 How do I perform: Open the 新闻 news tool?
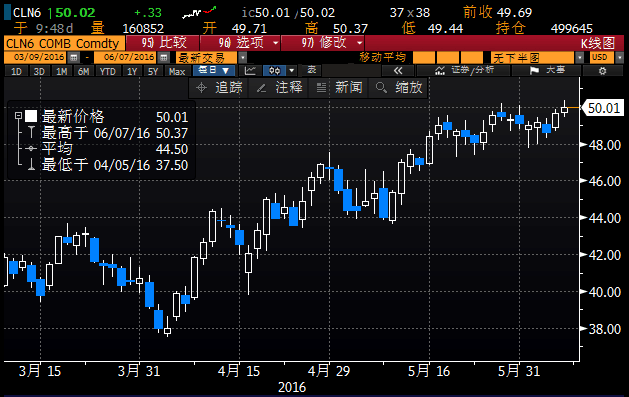[x=339, y=87]
